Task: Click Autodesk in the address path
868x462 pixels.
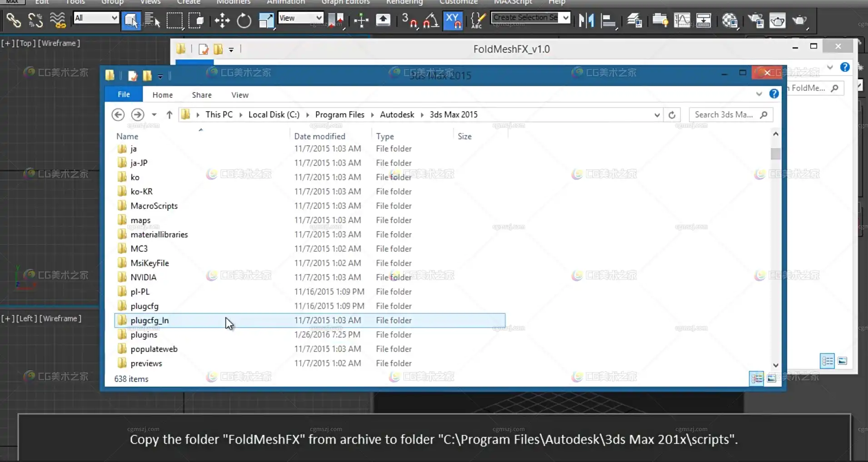Action: click(x=397, y=114)
